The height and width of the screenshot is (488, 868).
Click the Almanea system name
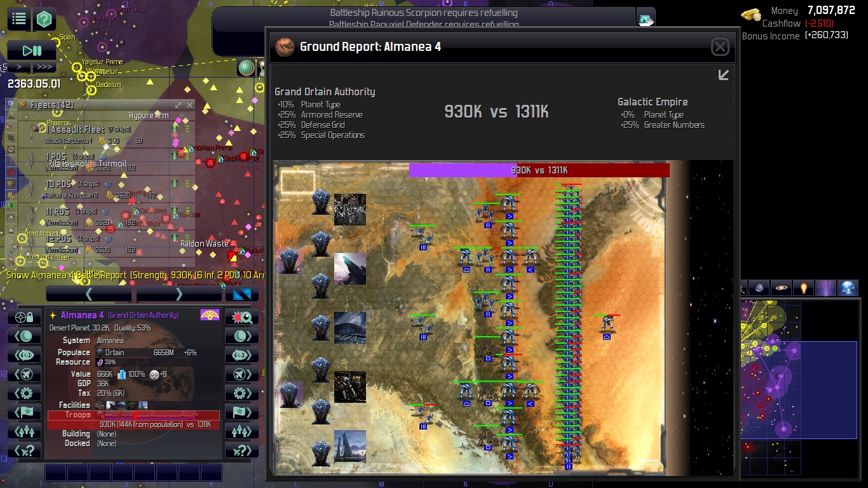(x=111, y=341)
